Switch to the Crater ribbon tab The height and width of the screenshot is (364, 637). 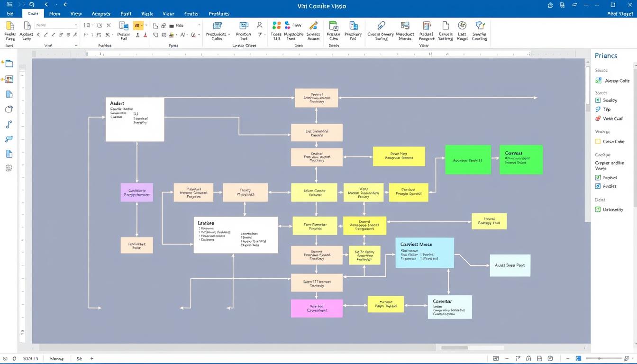tap(191, 14)
